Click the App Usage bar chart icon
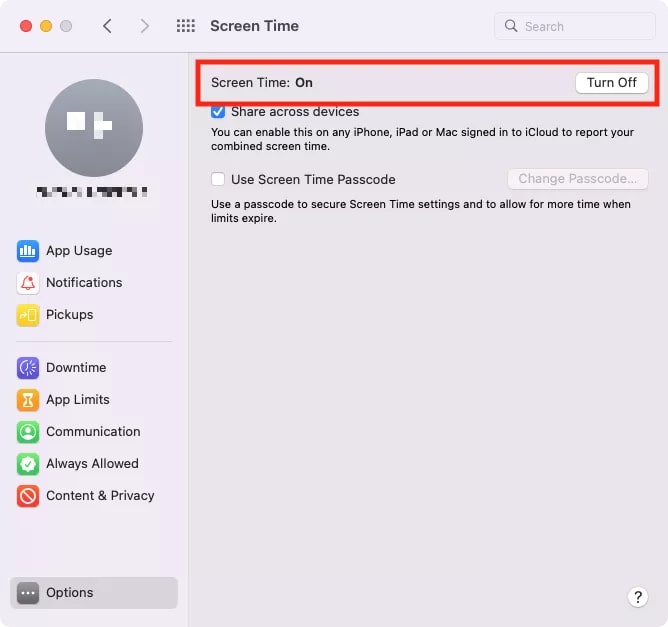Image resolution: width=668 pixels, height=627 pixels. click(28, 251)
